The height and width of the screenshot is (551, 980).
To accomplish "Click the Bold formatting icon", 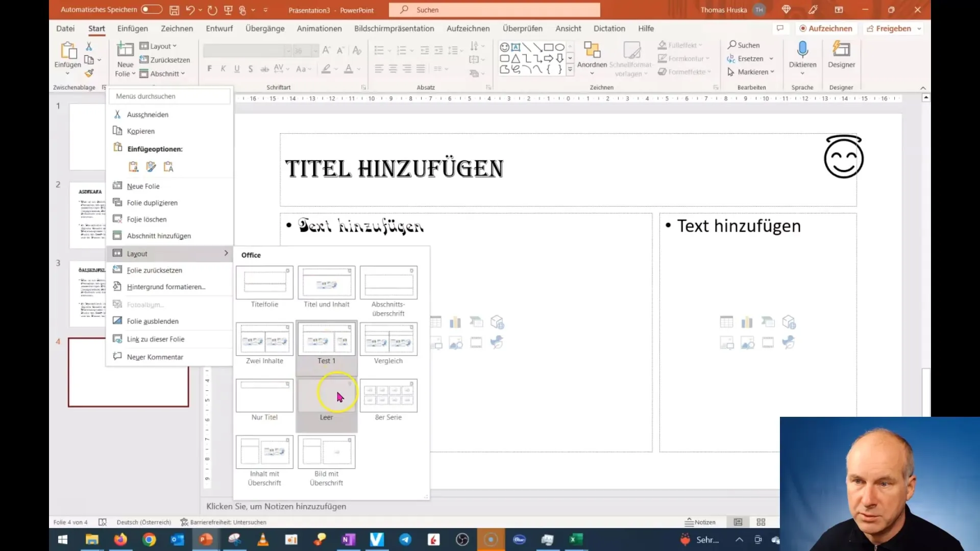I will (209, 69).
